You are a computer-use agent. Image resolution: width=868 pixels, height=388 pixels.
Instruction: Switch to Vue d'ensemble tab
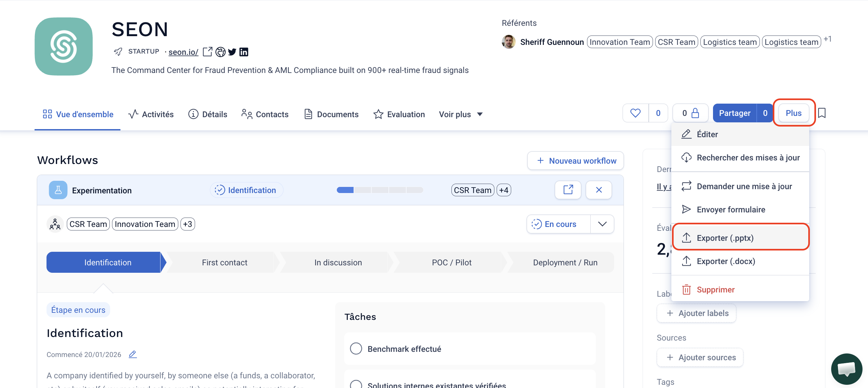click(x=78, y=115)
